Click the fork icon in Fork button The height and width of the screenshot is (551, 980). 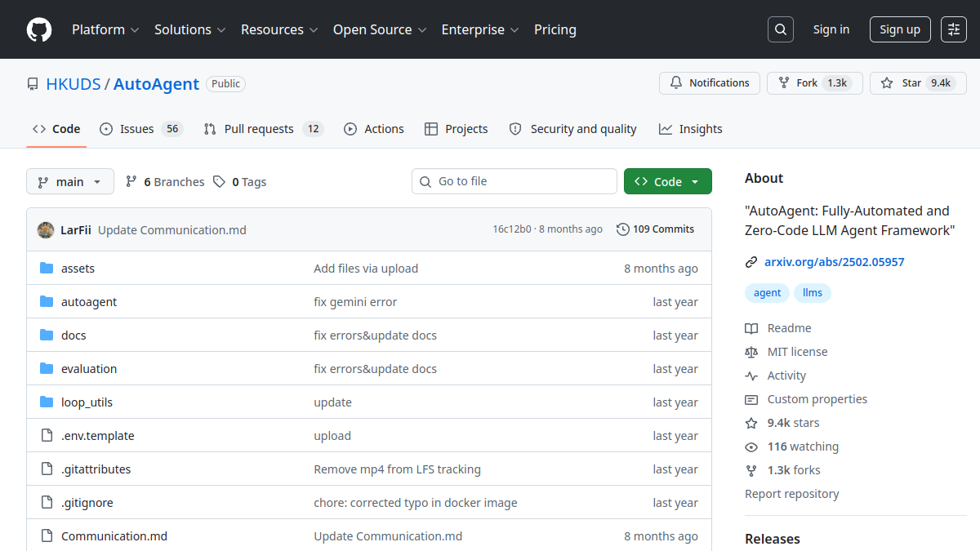[x=784, y=83]
